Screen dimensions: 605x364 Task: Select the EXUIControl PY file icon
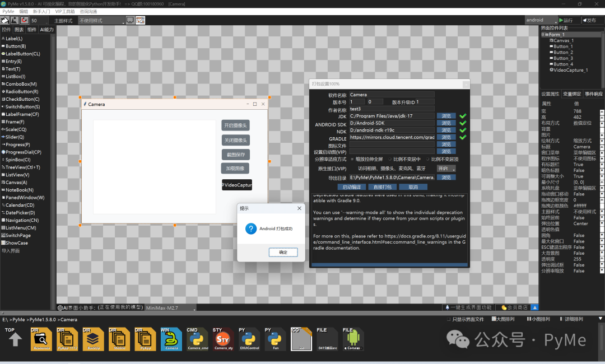click(249, 339)
